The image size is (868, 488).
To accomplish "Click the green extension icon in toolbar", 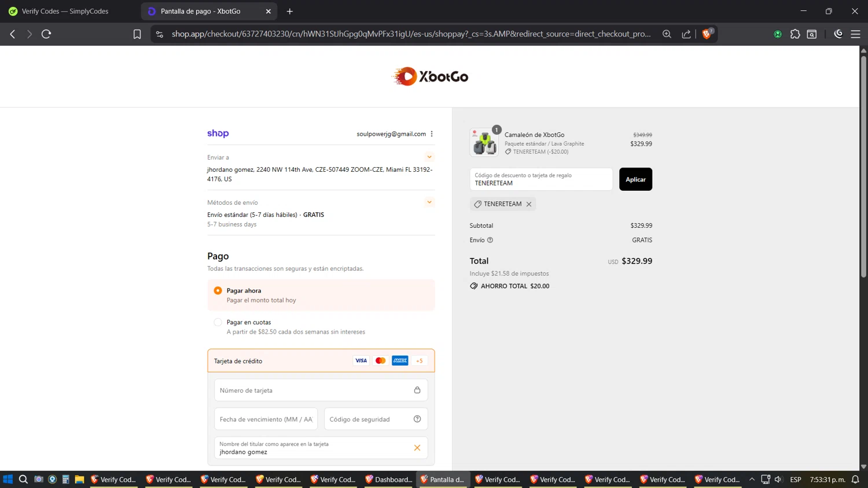I will point(778,34).
